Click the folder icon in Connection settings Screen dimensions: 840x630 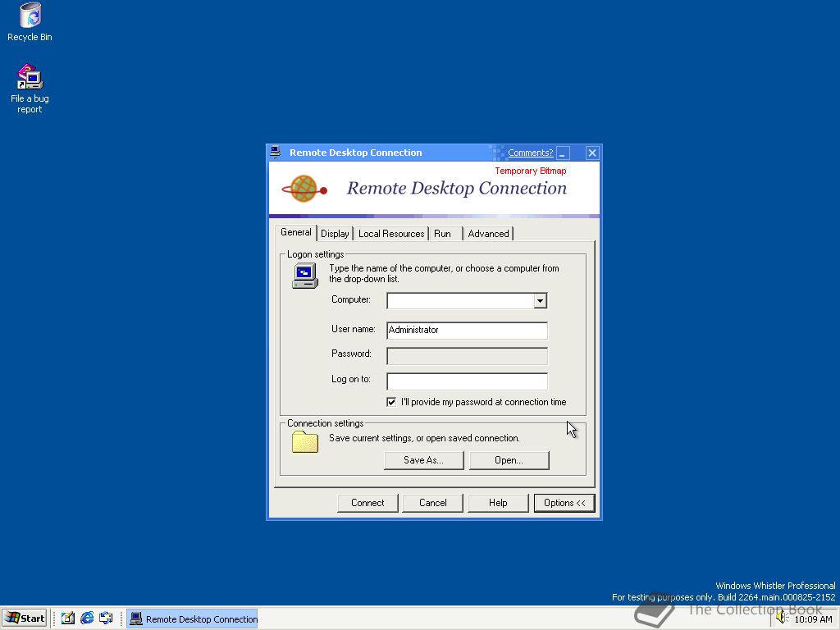point(305,442)
